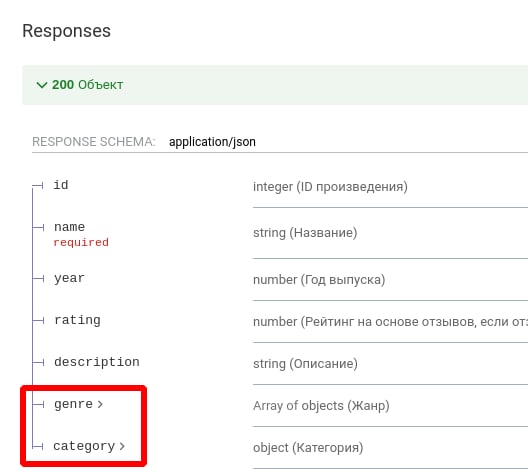The height and width of the screenshot is (473, 528).
Task: Click the 'RESPONSE SCHEMA:' label
Action: 94,142
